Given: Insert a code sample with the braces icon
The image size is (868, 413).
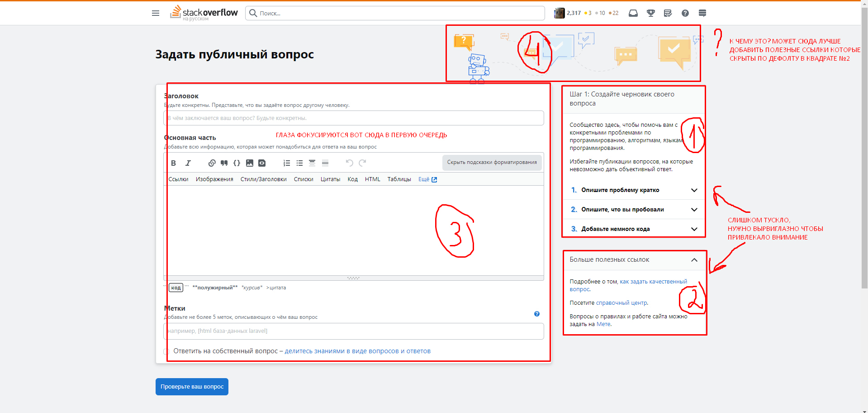Looking at the screenshot, I should [x=237, y=163].
